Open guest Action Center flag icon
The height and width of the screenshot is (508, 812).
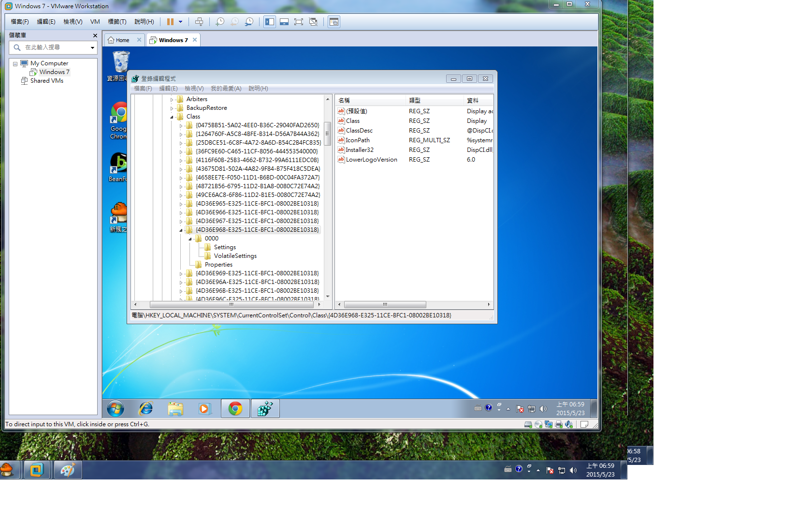coord(520,409)
